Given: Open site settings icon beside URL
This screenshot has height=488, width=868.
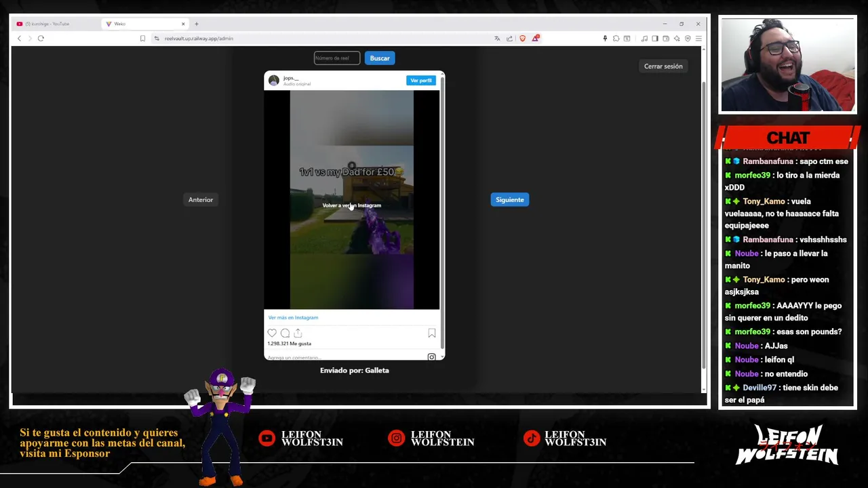Looking at the screenshot, I should click(157, 39).
